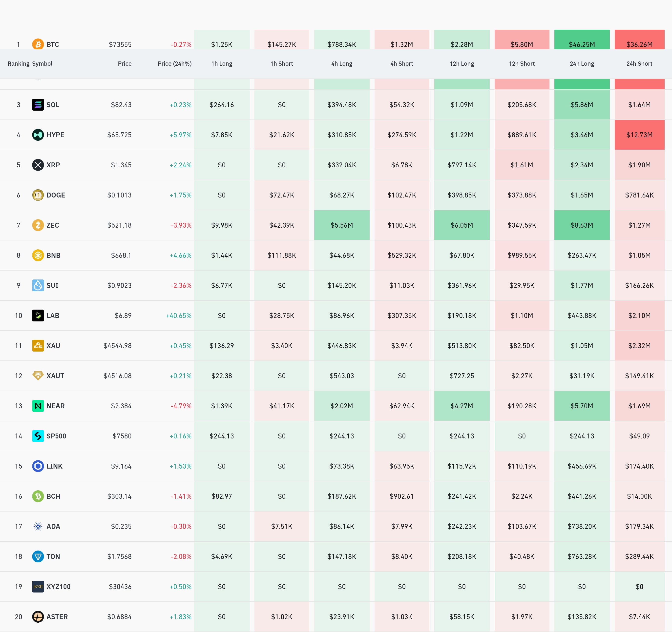This screenshot has height=632, width=672.
Task: Click the BTC coin icon
Action: 38,44
